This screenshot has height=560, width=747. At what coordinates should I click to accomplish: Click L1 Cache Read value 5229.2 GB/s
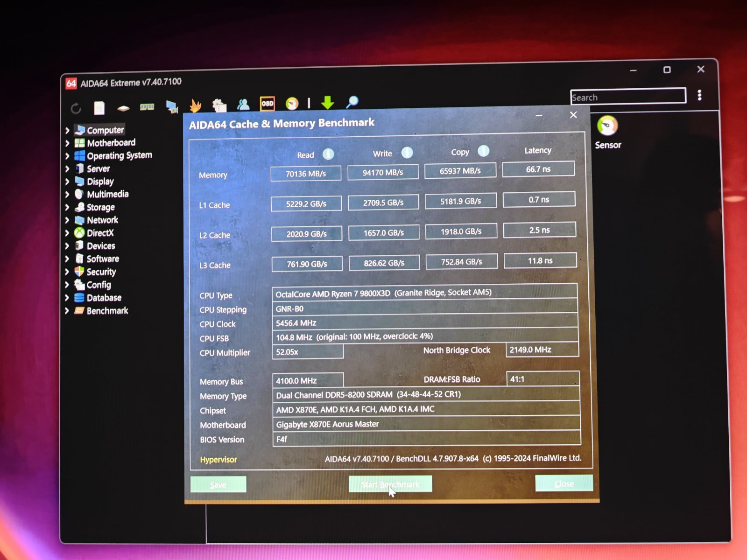click(306, 204)
